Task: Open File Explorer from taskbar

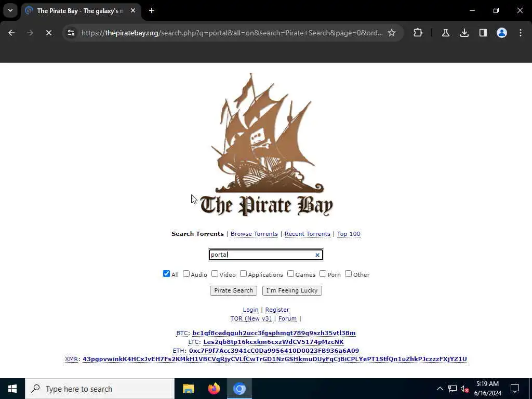Action: (188, 389)
